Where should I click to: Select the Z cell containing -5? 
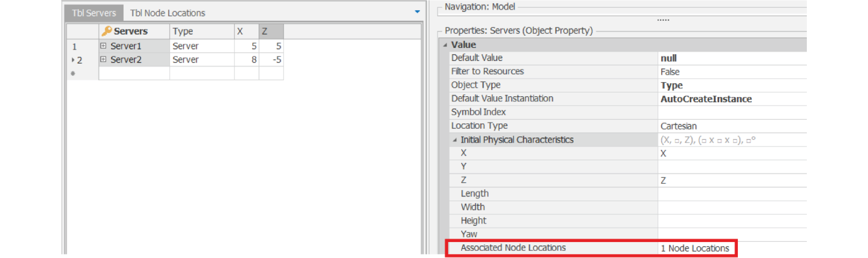tap(271, 60)
